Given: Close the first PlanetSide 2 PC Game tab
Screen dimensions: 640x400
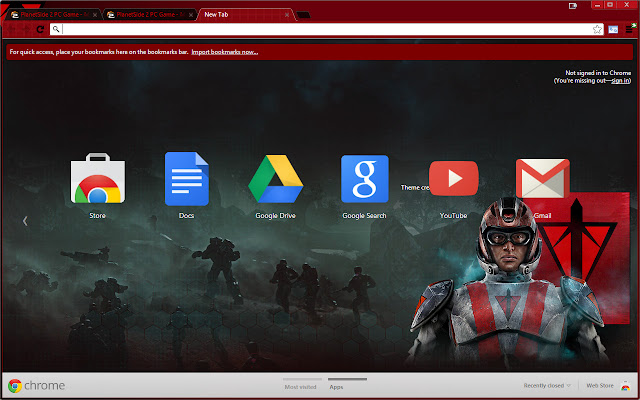Looking at the screenshot, I should click(95, 15).
